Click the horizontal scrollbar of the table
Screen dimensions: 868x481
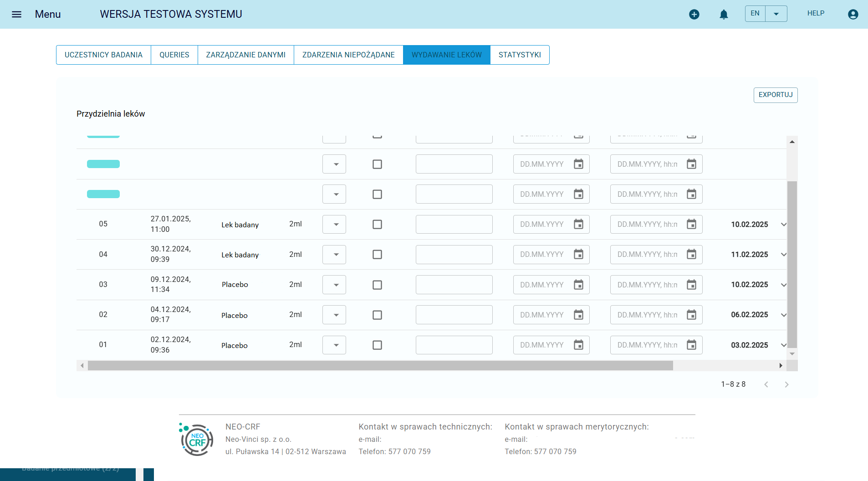pyautogui.click(x=380, y=365)
